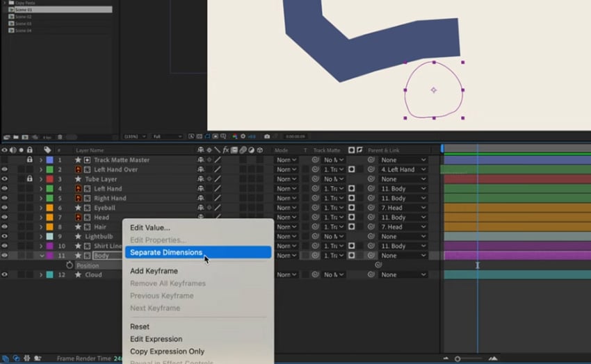
Task: Open parent dropdown for Eyeball layer
Action: point(403,208)
